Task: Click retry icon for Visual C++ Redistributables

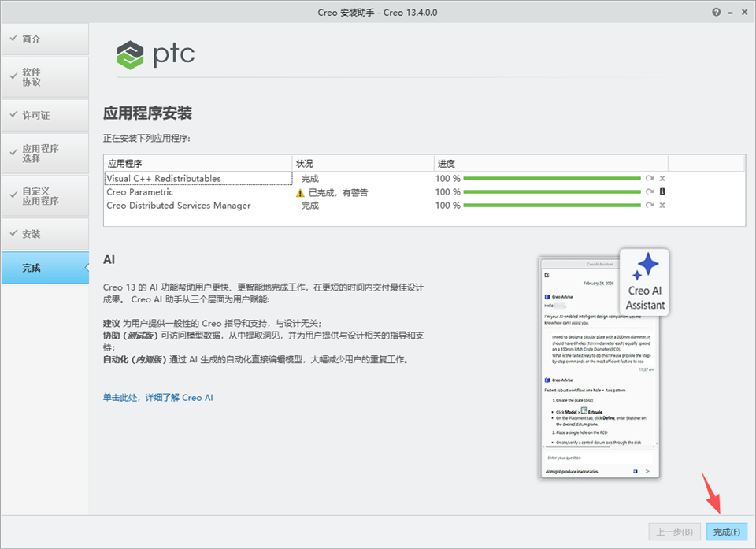Action: click(x=650, y=179)
